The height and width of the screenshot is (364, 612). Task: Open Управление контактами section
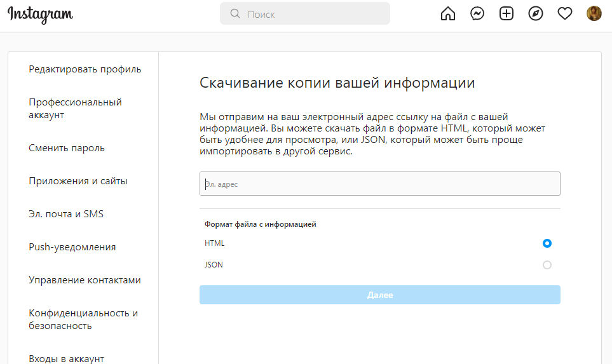coord(85,280)
